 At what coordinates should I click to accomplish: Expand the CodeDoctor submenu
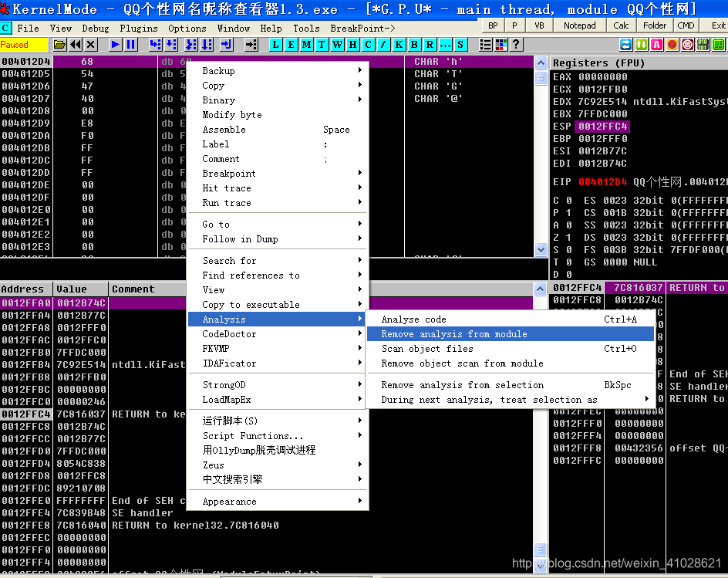click(277, 333)
